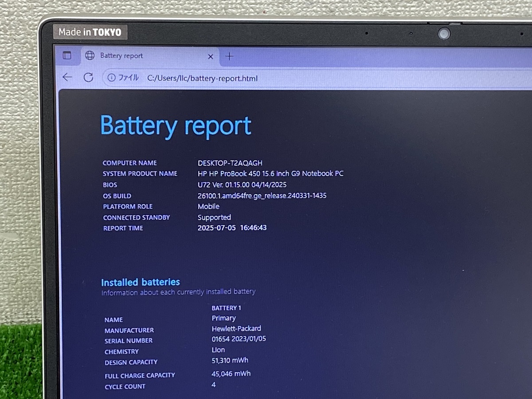Click the BIOS label
532x399 pixels.
click(110, 185)
